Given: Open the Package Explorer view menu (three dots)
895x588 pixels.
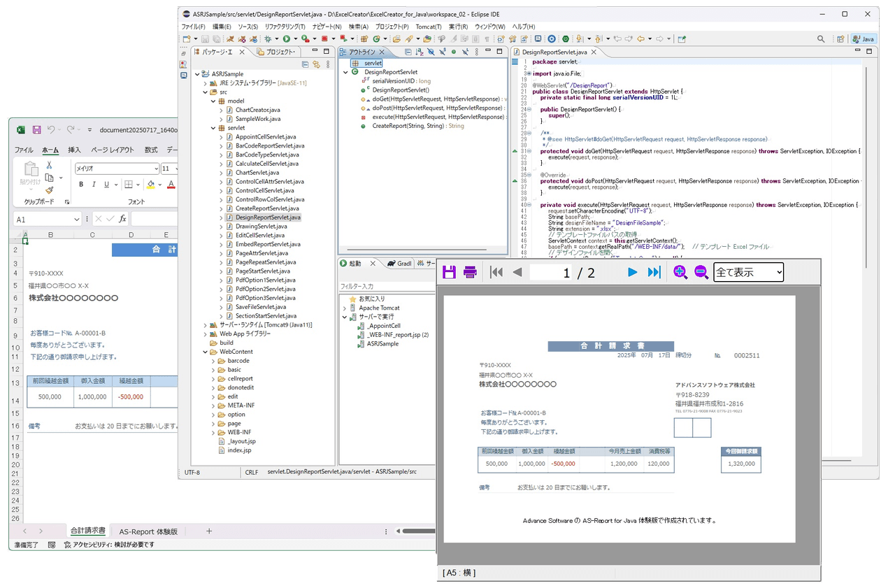Looking at the screenshot, I should coord(327,64).
